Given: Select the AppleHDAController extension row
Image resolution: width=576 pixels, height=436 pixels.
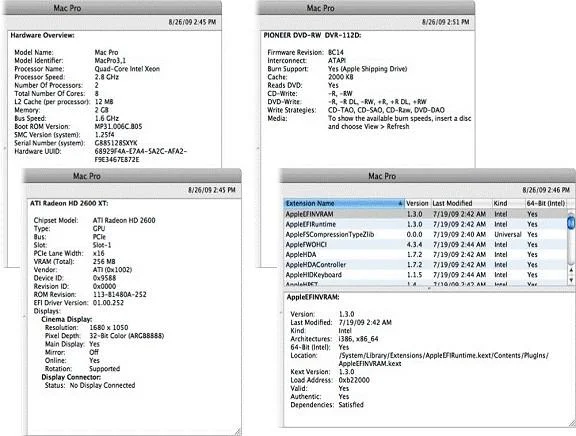Looking at the screenshot, I should (x=425, y=264).
